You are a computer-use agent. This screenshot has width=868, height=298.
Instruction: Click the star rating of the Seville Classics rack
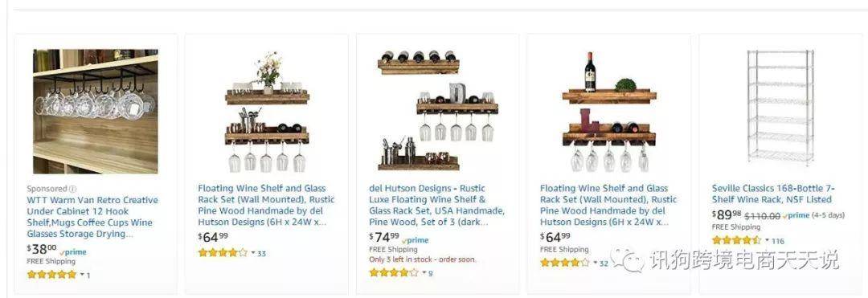pyautogui.click(x=737, y=240)
